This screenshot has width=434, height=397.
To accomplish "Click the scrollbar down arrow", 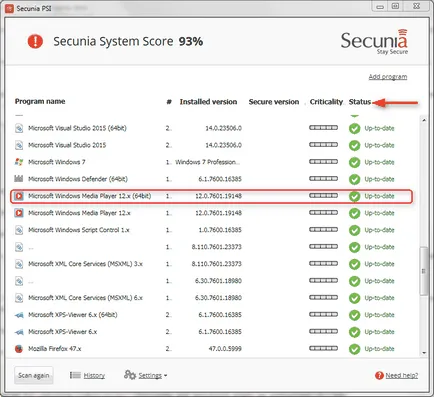I will coord(424,353).
